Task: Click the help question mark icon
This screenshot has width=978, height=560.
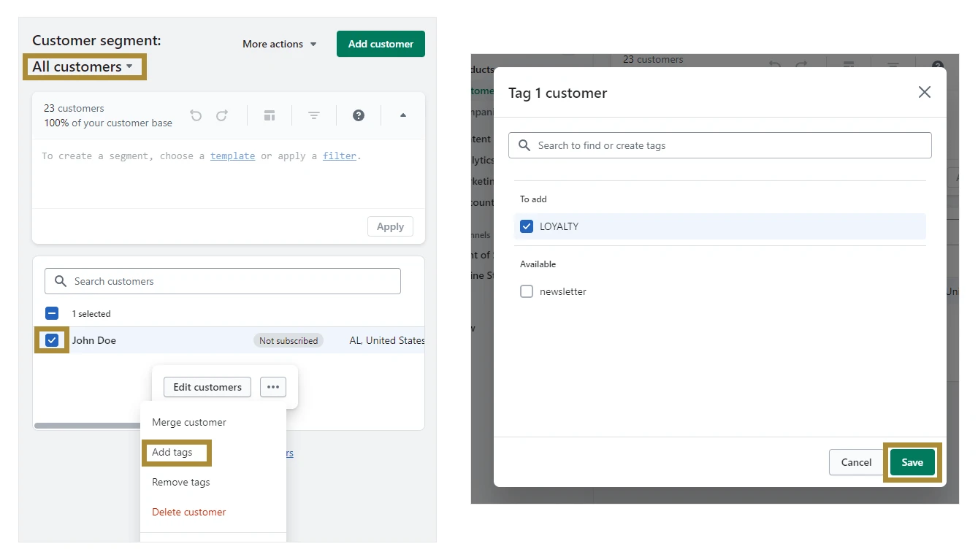Action: coord(359,115)
